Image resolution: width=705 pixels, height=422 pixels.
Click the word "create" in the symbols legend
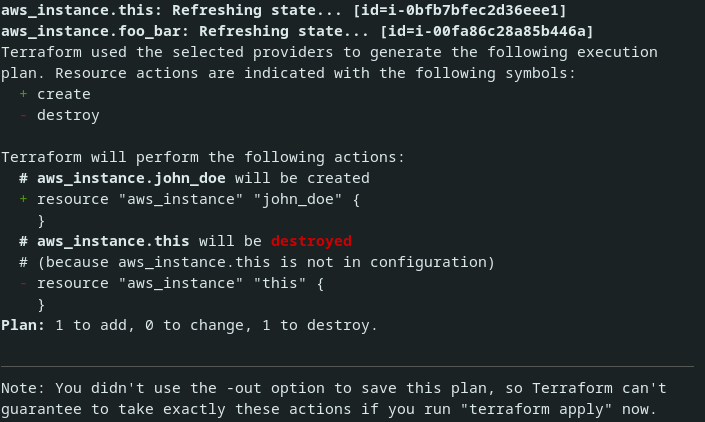tap(64, 94)
